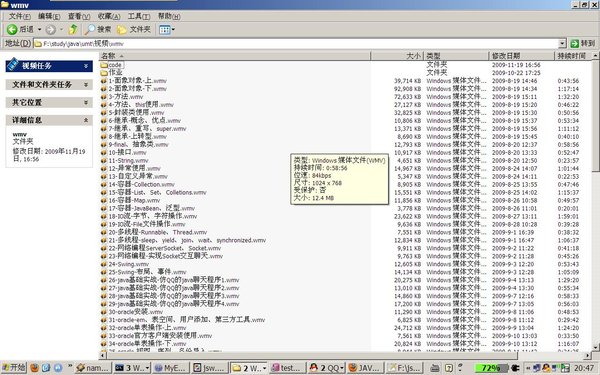Click the third round quick launch icon
This screenshot has height=375, width=600.
point(58,368)
